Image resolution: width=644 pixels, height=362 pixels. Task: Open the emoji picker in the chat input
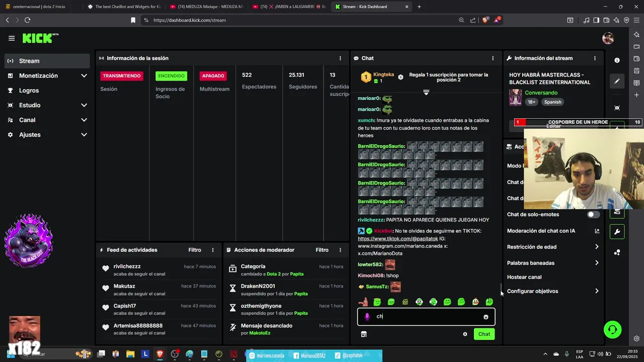pyautogui.click(x=486, y=317)
